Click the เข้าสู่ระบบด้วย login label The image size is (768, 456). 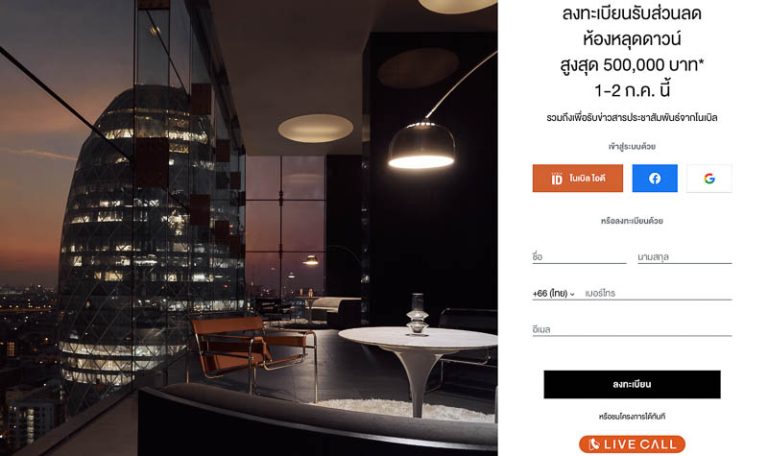632,146
